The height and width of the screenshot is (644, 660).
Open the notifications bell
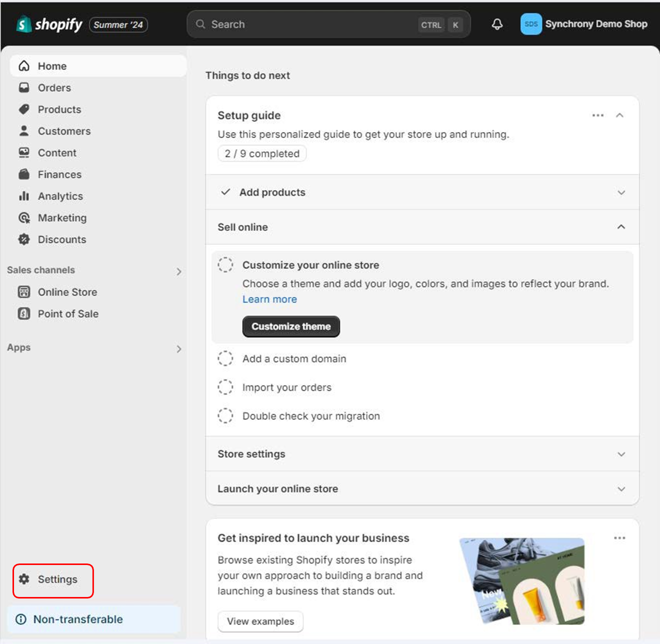click(x=497, y=24)
